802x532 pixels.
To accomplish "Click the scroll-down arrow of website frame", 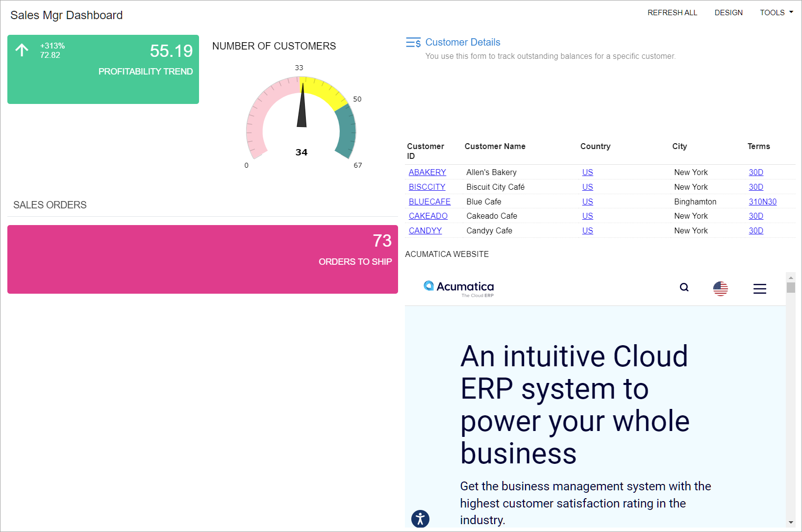I will tap(790, 523).
